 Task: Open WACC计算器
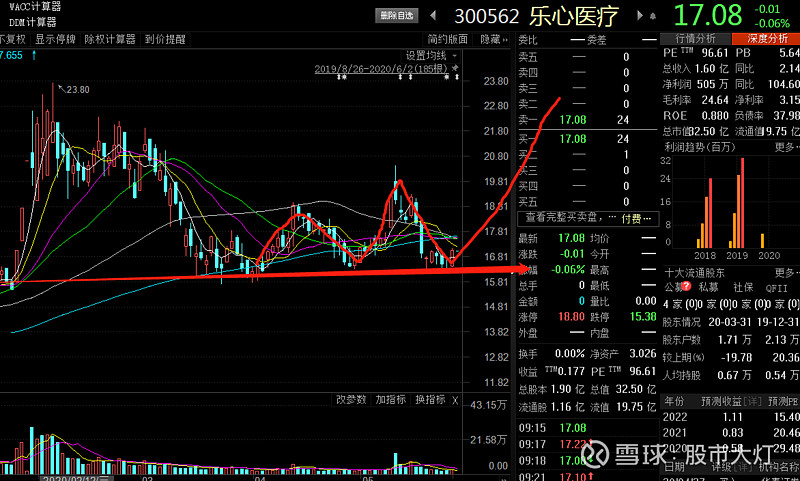point(35,7)
